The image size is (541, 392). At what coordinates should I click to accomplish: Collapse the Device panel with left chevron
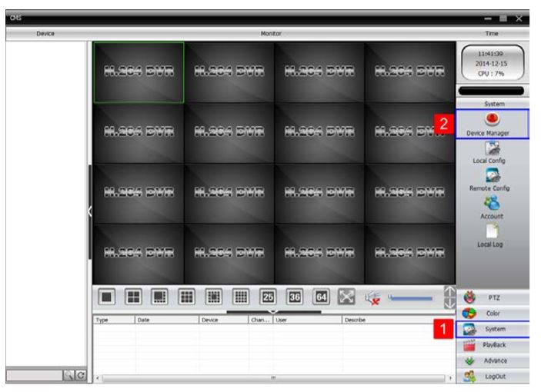click(x=90, y=211)
